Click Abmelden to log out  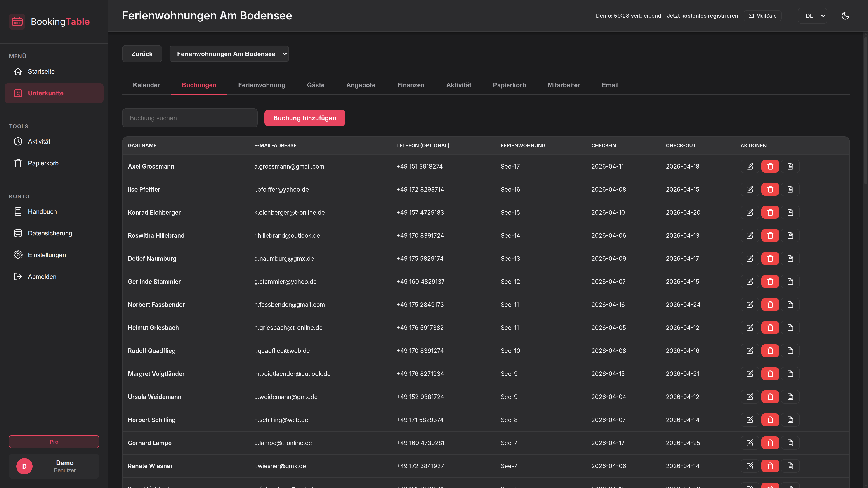tap(54, 277)
